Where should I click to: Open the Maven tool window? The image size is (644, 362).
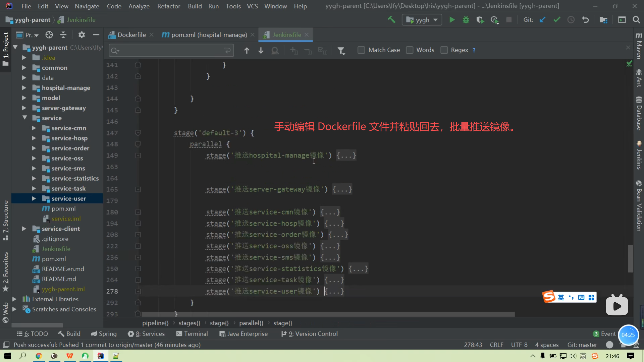(x=639, y=46)
